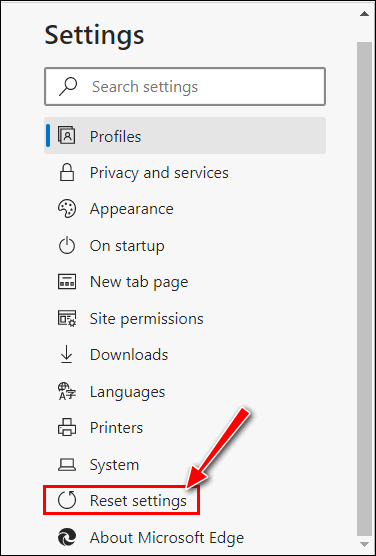The height and width of the screenshot is (556, 376).
Task: Click the Printers printer icon
Action: (x=66, y=428)
